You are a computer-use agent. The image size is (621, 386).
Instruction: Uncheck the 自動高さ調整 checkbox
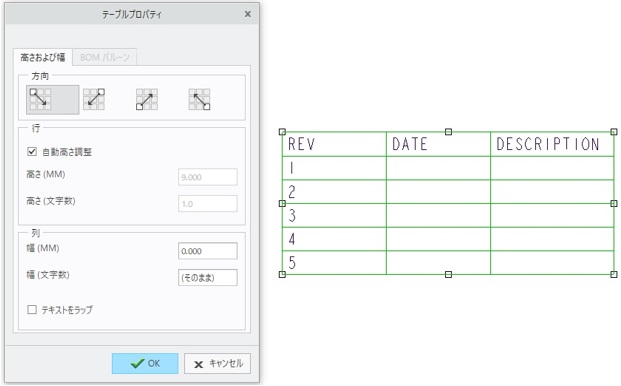[32, 152]
